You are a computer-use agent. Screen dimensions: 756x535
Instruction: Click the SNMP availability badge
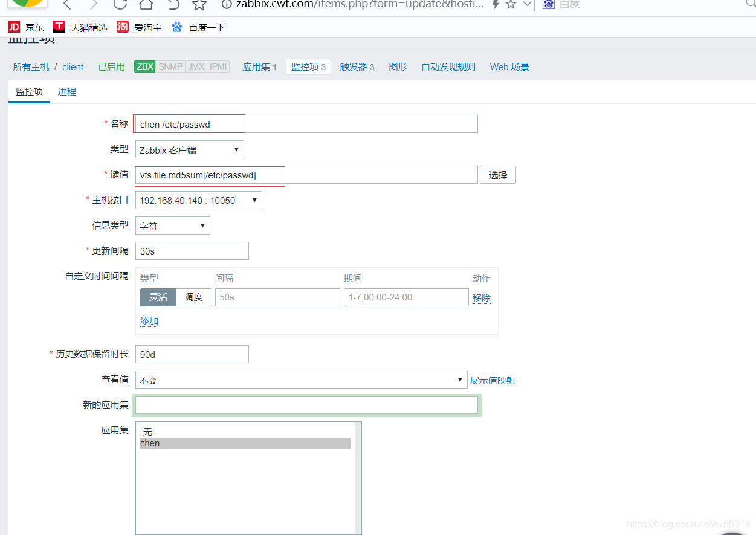pos(170,66)
